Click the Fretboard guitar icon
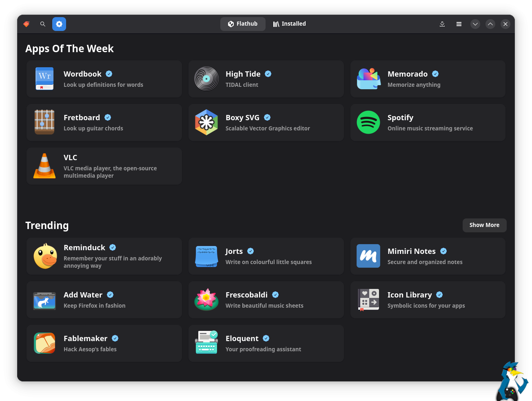532x401 pixels. [x=44, y=122]
